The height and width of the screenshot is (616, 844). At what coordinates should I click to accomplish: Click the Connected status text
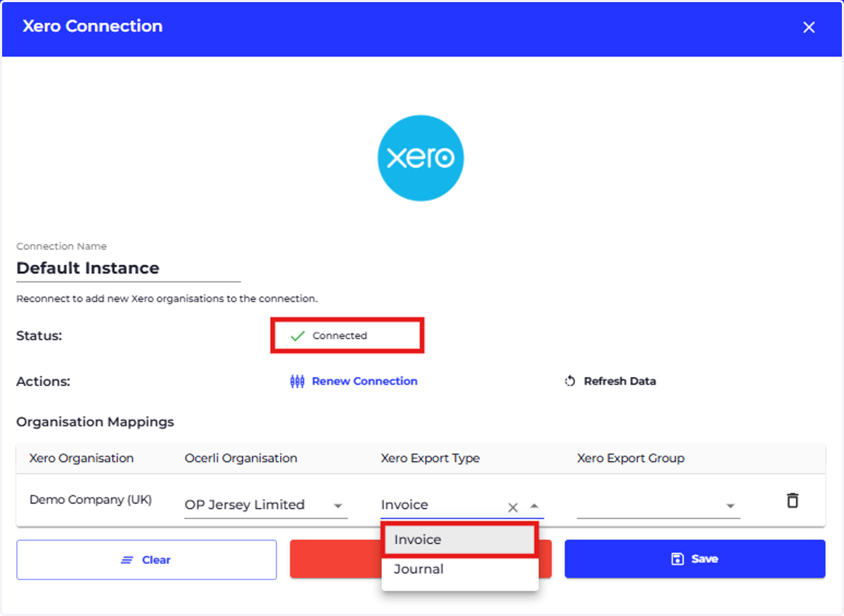tap(340, 336)
